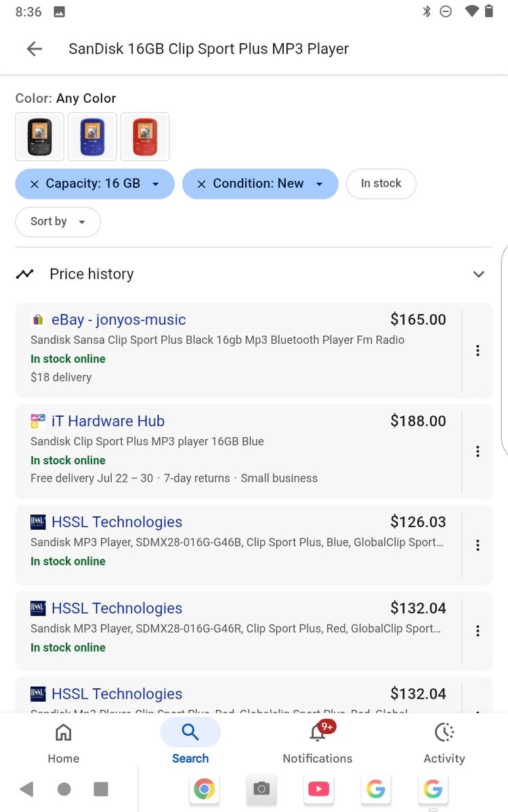The height and width of the screenshot is (812, 508).
Task: Remove the Capacity 16 GB filter
Action: (x=35, y=184)
